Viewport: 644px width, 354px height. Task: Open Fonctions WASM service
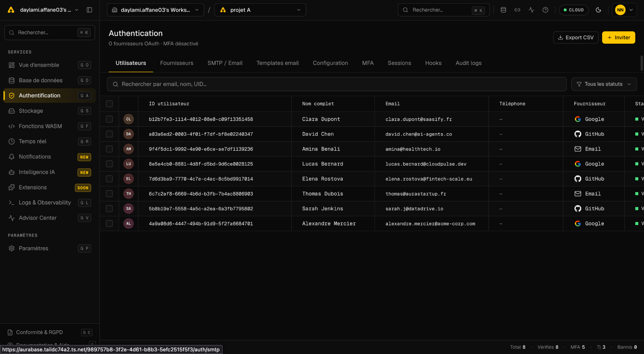(x=50, y=126)
